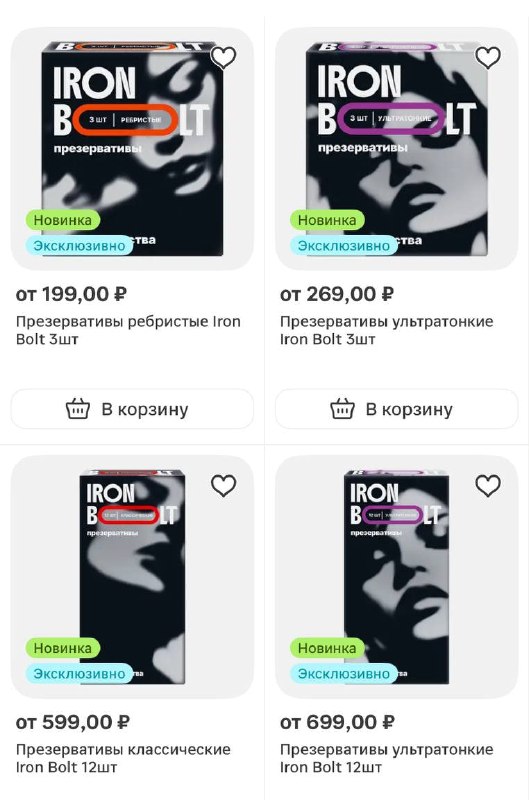Click basket icon under 199,00 ₽ product

[x=78, y=409]
